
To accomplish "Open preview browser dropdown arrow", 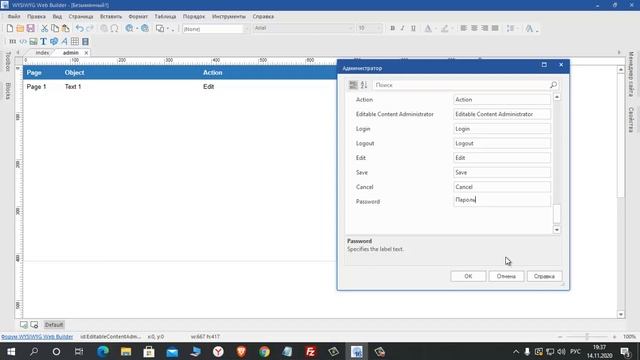I will pos(137,29).
